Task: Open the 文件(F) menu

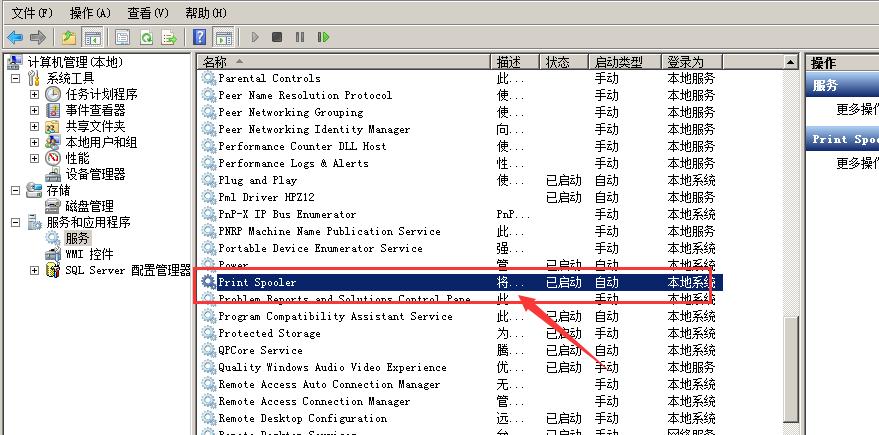Action: point(33,12)
